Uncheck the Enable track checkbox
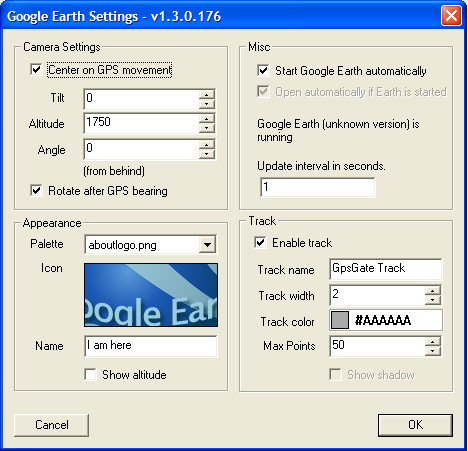The height and width of the screenshot is (451, 468). pyautogui.click(x=260, y=242)
